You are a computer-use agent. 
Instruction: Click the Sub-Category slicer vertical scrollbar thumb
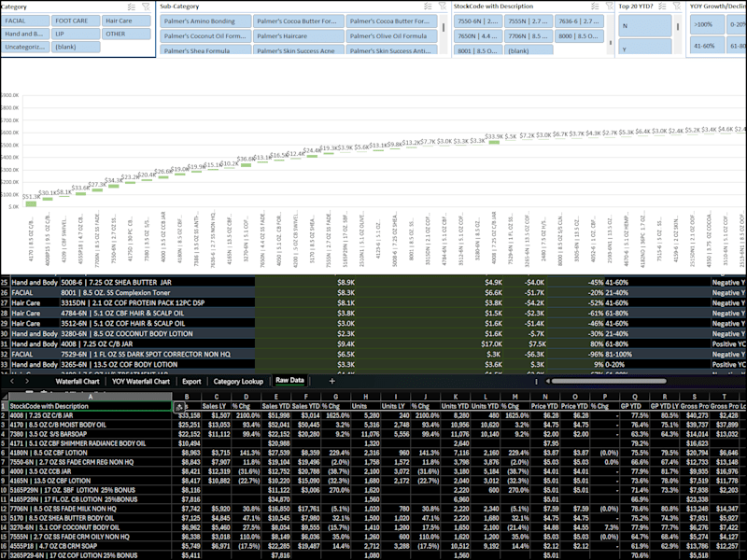[x=444, y=27]
